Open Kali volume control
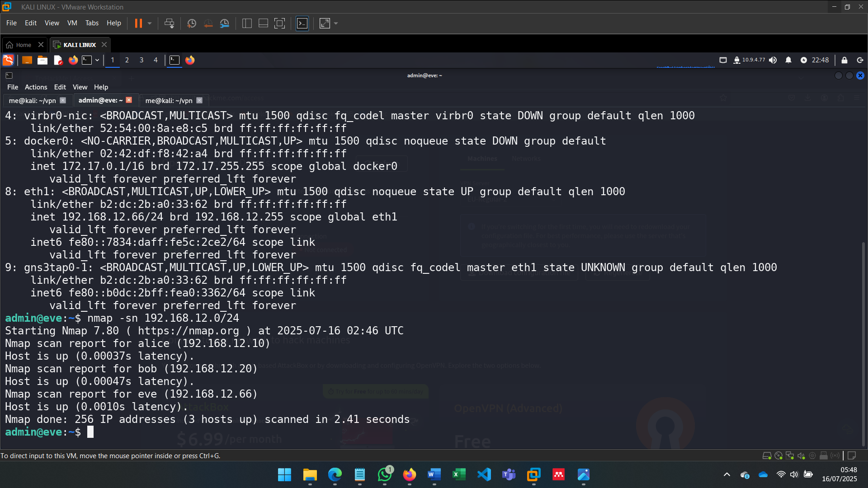Screen dimensions: 868x488 click(773, 60)
